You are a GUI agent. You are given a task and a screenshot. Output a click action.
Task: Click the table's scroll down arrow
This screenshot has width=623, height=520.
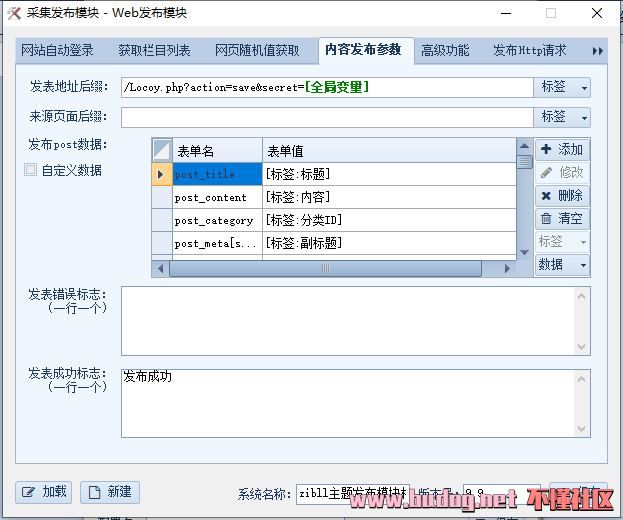(524, 252)
